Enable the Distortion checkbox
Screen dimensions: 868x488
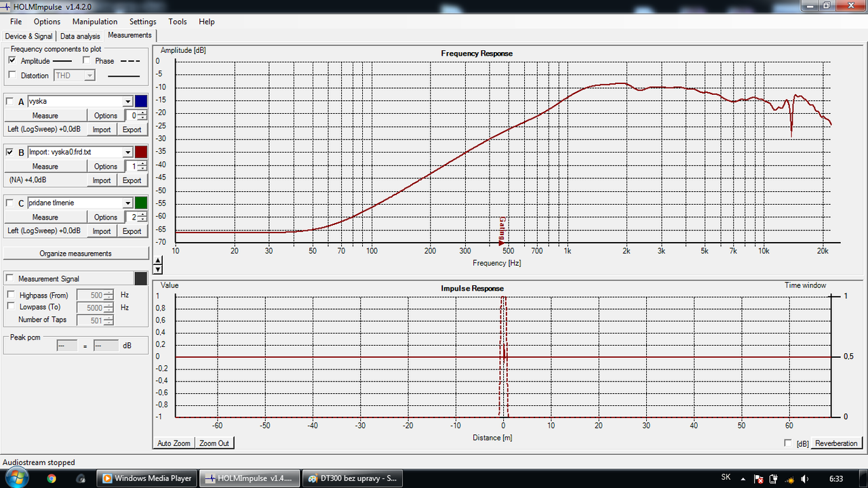pos(12,75)
